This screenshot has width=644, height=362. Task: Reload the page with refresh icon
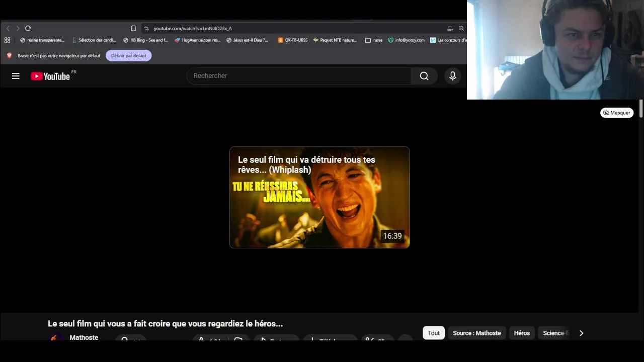pyautogui.click(x=28, y=28)
